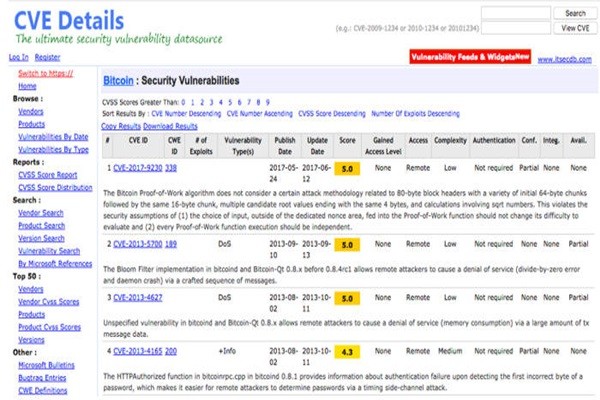Open Versions under Top 50

tap(31, 340)
